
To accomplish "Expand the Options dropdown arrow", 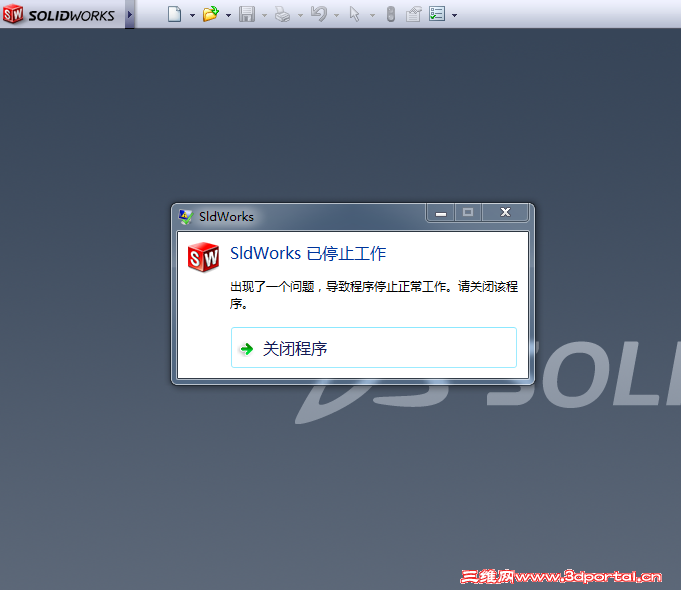I will pos(455,15).
